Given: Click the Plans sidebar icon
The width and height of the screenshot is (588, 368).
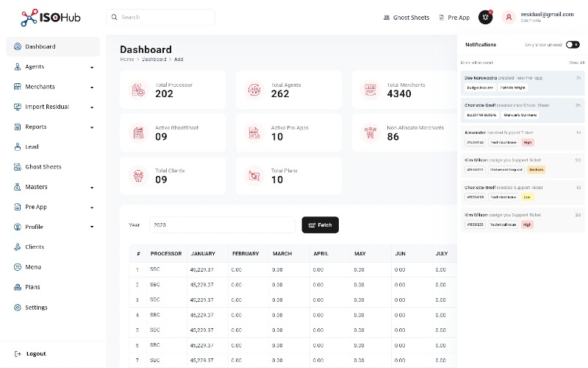Looking at the screenshot, I should click(17, 287).
